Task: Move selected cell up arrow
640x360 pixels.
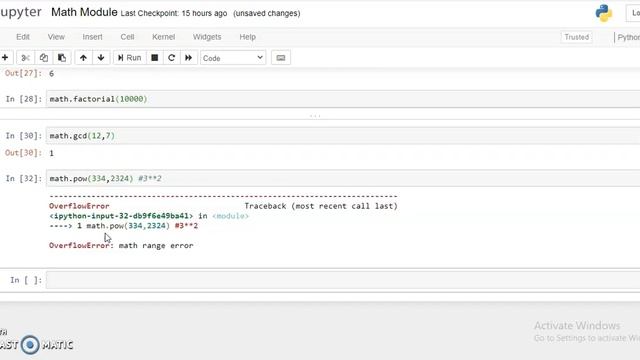Action: [x=83, y=58]
